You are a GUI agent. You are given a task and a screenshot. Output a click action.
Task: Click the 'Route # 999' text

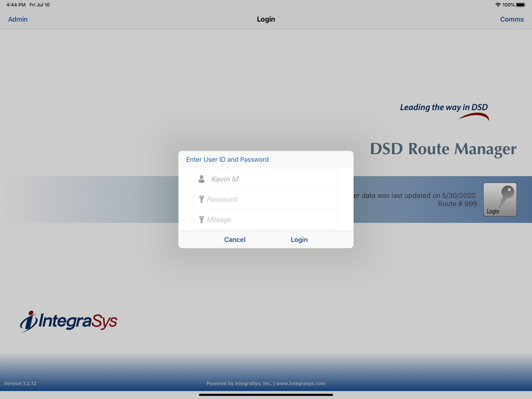458,204
